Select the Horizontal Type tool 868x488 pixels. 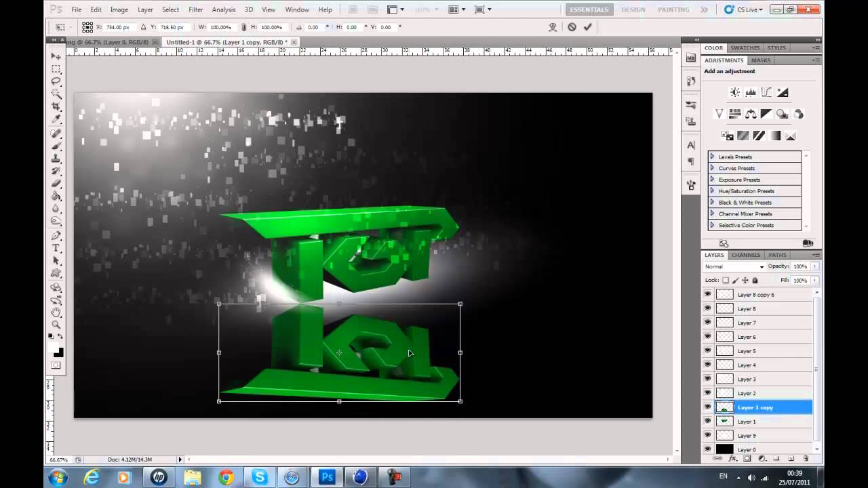point(56,249)
